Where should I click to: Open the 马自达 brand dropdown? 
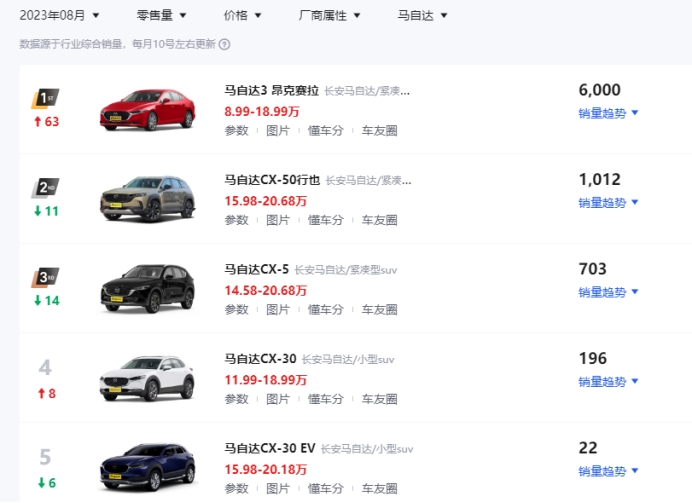pos(422,15)
